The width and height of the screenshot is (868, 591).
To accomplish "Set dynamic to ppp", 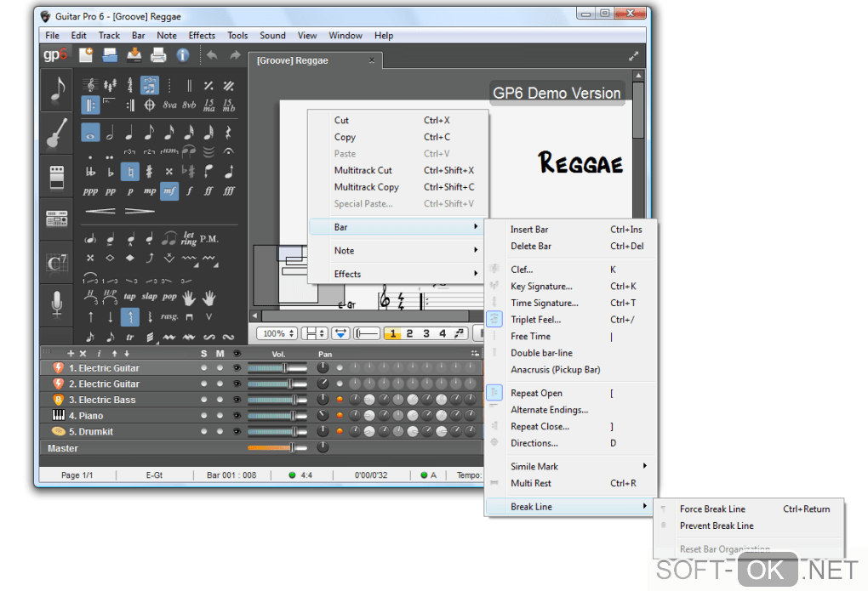I will [x=90, y=191].
